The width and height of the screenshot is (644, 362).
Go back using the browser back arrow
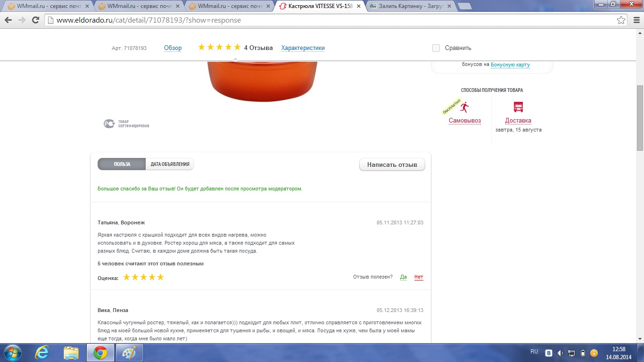click(8, 20)
